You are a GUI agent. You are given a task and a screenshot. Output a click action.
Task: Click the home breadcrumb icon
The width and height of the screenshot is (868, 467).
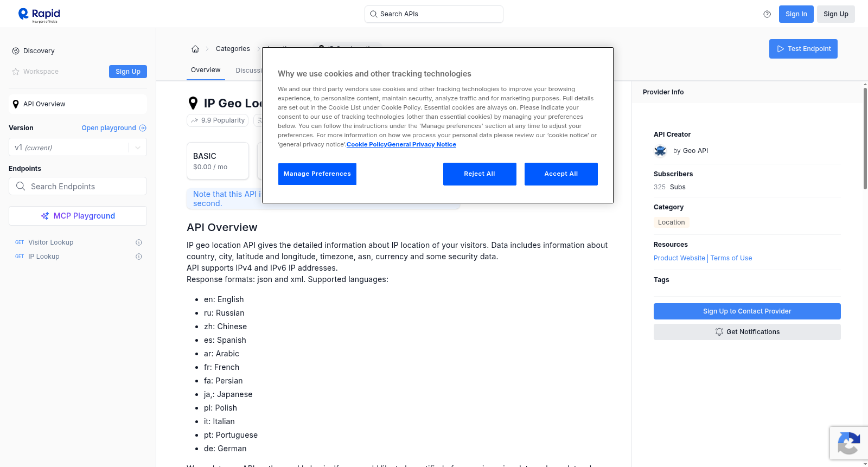click(195, 49)
